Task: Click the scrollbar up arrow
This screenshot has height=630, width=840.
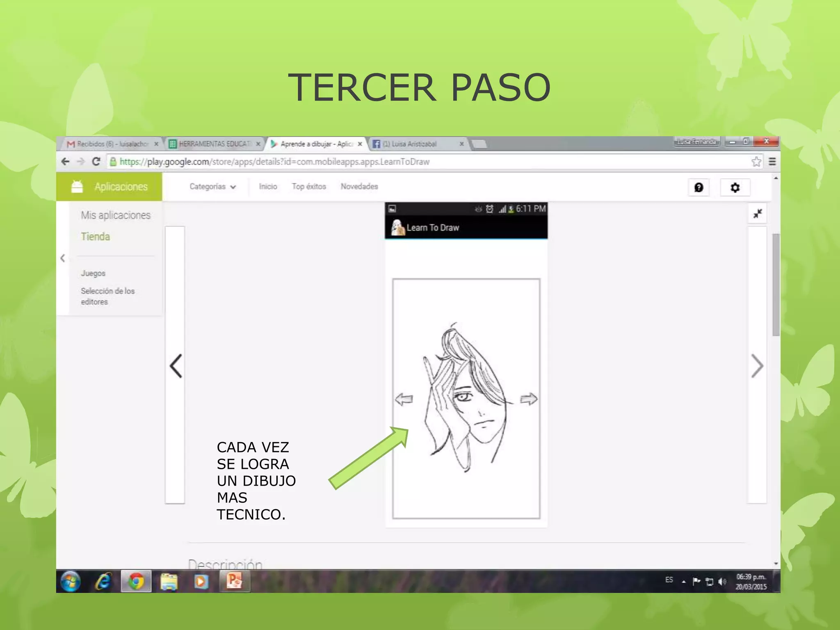Action: [x=776, y=178]
